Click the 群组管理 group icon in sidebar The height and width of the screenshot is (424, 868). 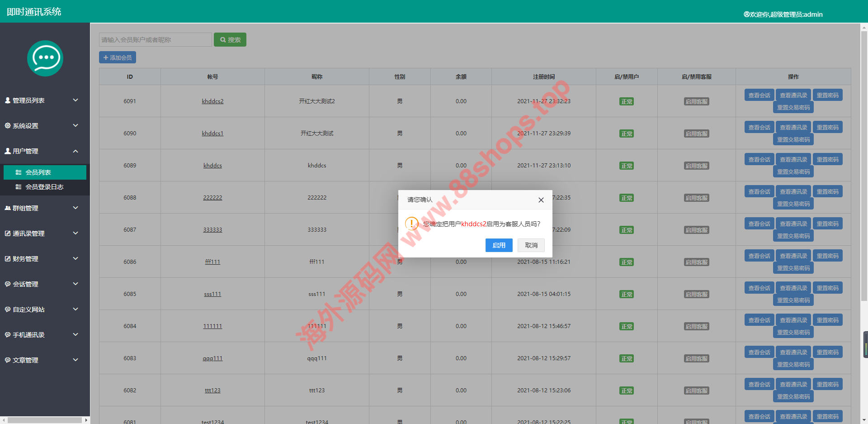point(8,208)
